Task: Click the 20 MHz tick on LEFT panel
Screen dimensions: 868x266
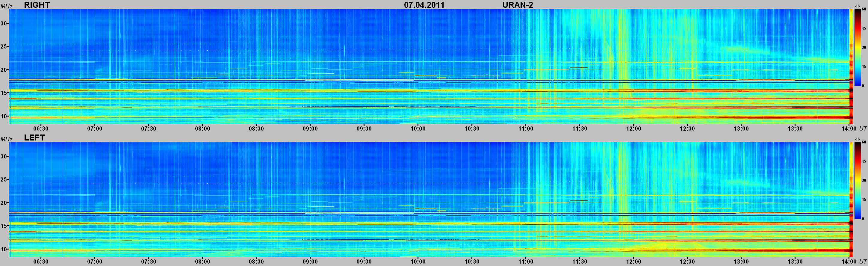Action: click(4, 202)
